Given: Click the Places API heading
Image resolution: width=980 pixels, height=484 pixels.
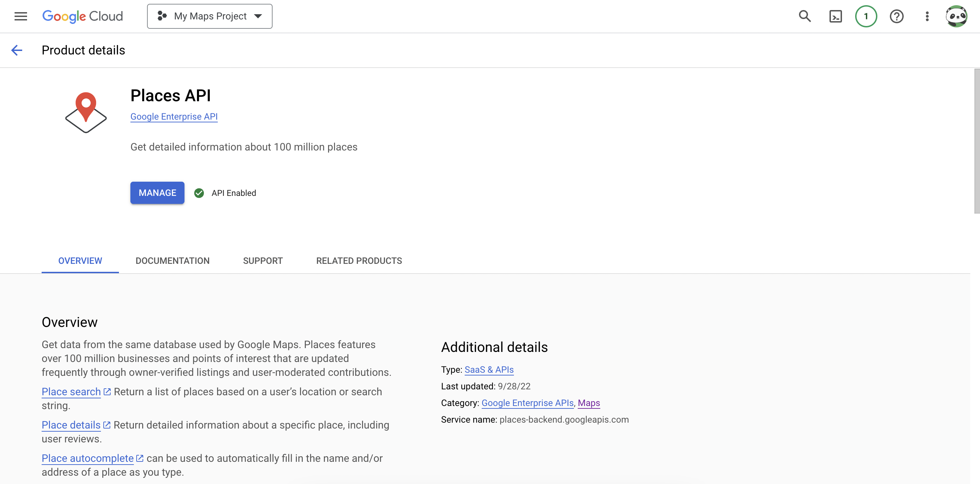Looking at the screenshot, I should tap(170, 95).
